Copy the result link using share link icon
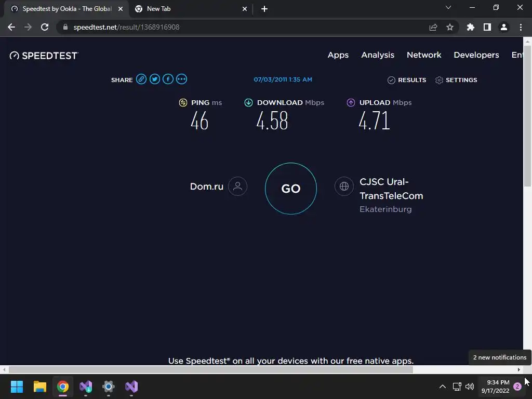Screen dimensions: 532x399 point(141,79)
